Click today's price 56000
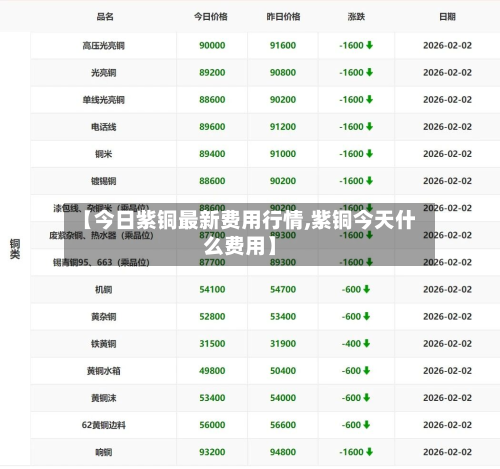The width and height of the screenshot is (500, 469). point(212,425)
